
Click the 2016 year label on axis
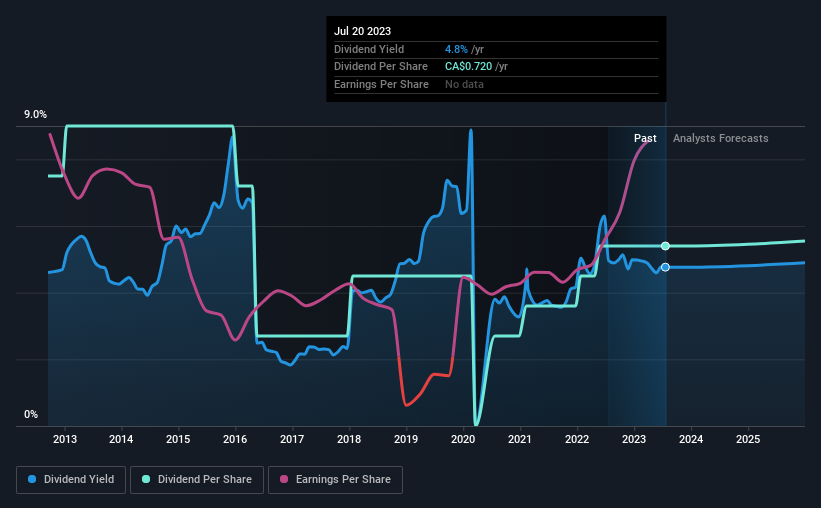click(235, 439)
